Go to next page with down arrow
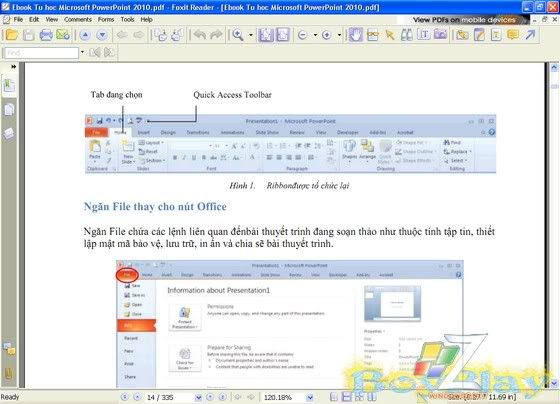 pyautogui.click(x=102, y=35)
